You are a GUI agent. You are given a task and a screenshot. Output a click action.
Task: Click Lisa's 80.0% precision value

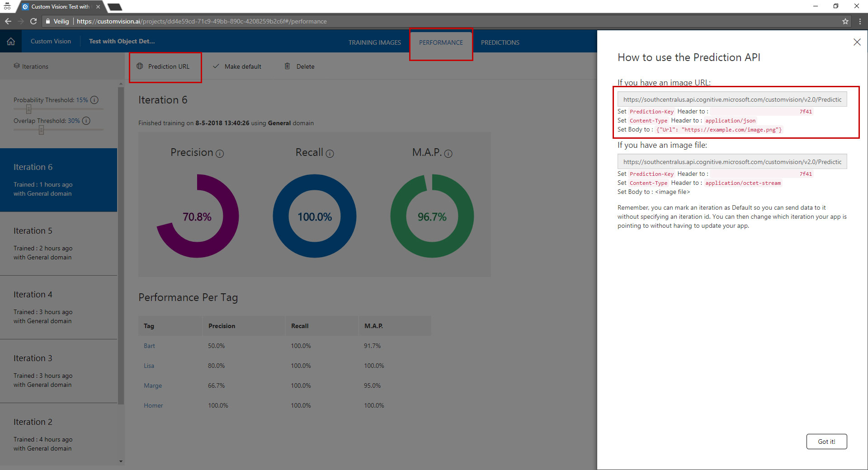coord(216,366)
